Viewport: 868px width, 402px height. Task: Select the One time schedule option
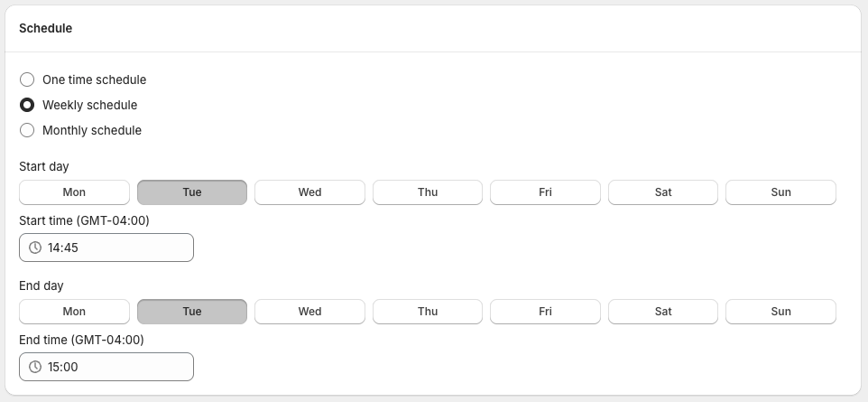point(27,79)
